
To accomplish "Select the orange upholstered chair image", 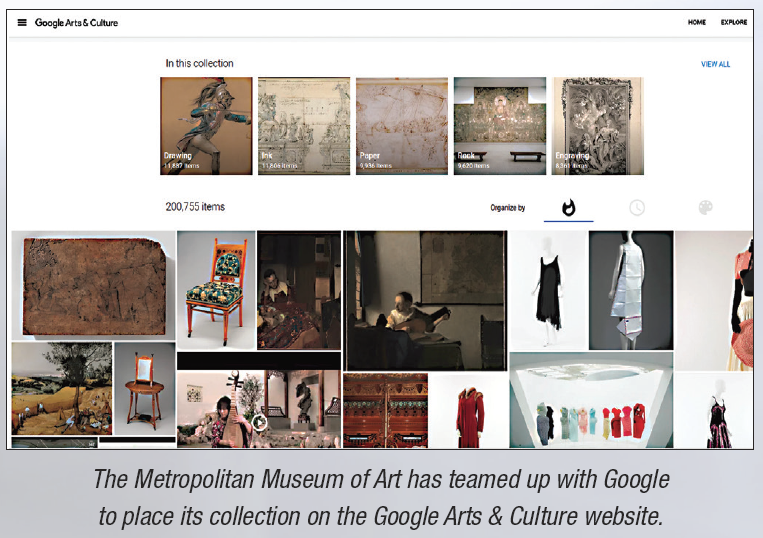I will tap(216, 290).
